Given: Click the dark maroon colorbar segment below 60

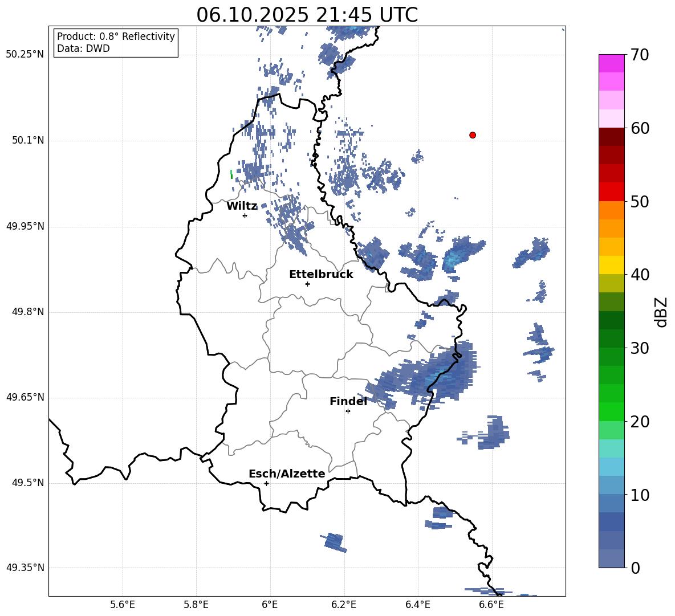Looking at the screenshot, I should click(x=611, y=137).
